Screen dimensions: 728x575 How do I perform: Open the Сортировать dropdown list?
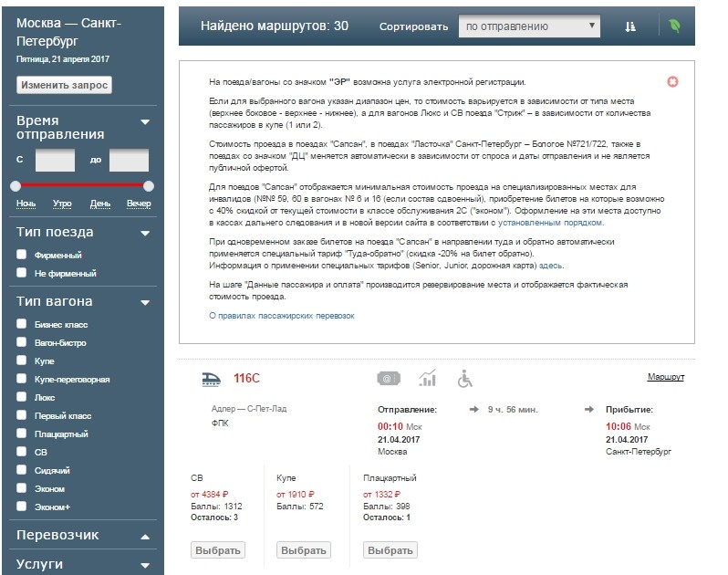click(x=529, y=26)
